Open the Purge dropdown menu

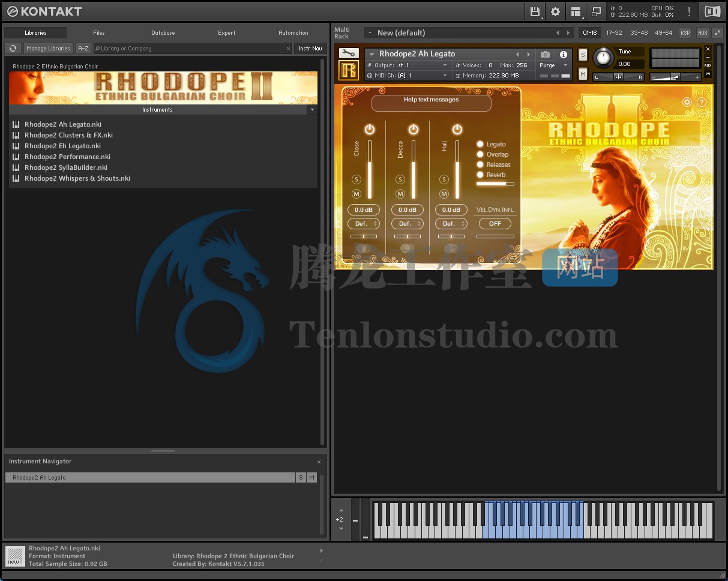point(553,65)
